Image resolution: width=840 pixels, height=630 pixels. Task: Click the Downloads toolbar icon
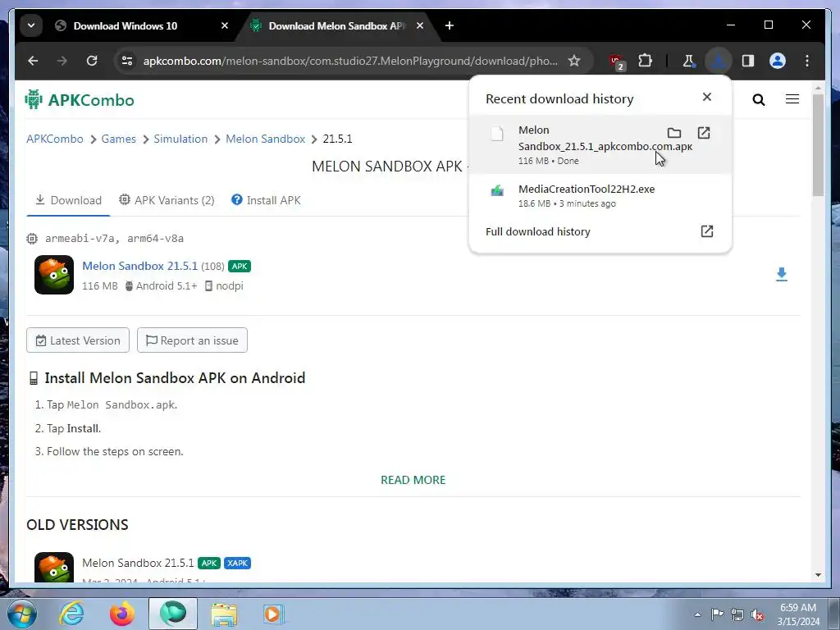(x=719, y=61)
